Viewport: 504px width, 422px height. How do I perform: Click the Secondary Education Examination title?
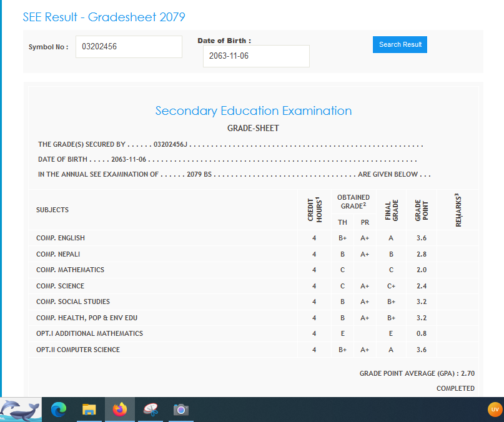253,111
